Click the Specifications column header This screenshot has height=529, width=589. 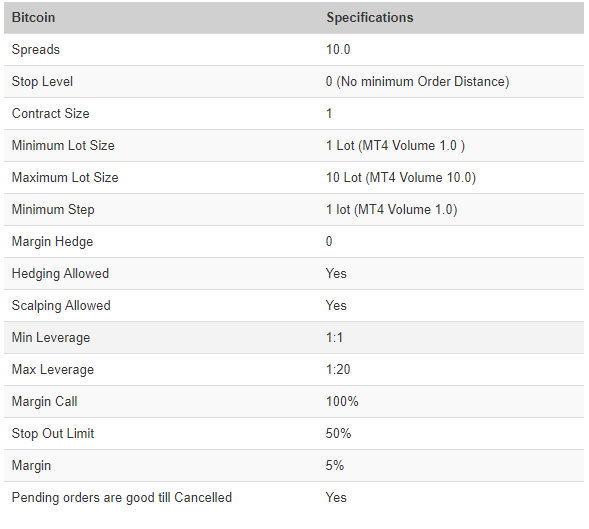[370, 18]
